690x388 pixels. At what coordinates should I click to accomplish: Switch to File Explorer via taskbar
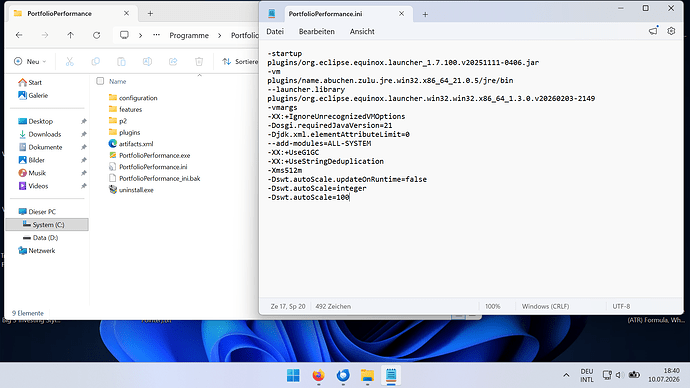pyautogui.click(x=367, y=376)
